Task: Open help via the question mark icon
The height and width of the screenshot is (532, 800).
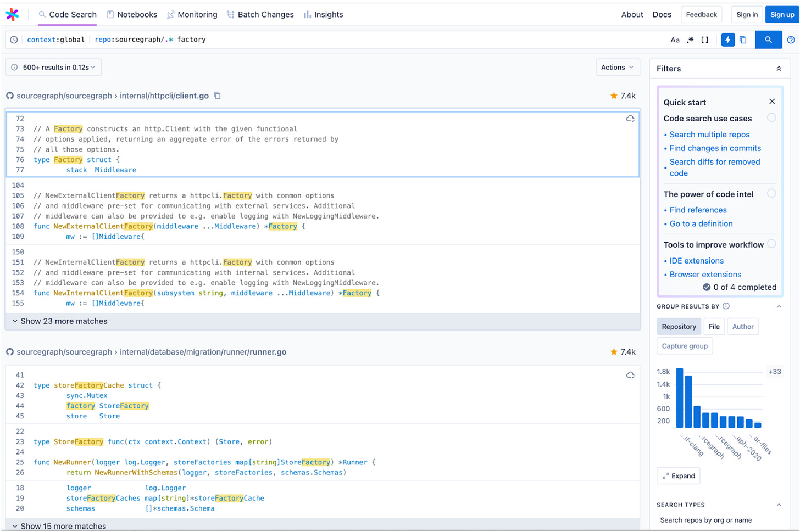Action: coord(791,40)
